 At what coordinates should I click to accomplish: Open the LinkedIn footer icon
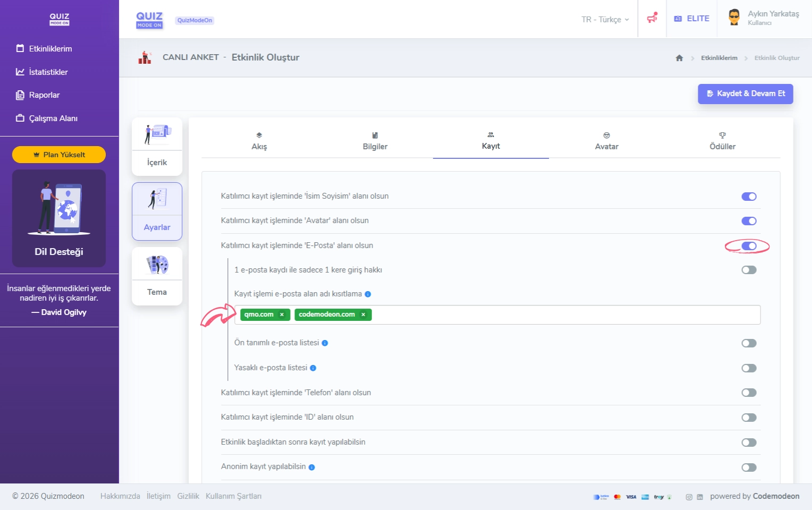tap(700, 497)
